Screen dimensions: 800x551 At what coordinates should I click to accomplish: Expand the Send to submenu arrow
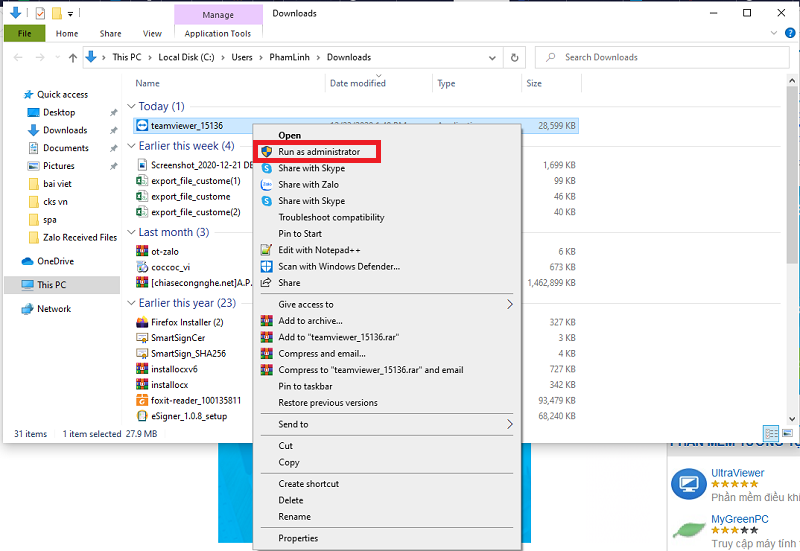point(510,424)
